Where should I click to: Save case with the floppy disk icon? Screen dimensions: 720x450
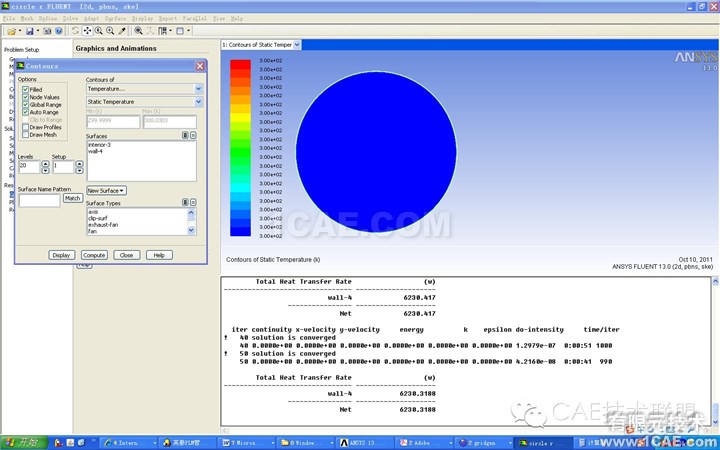click(x=30, y=31)
